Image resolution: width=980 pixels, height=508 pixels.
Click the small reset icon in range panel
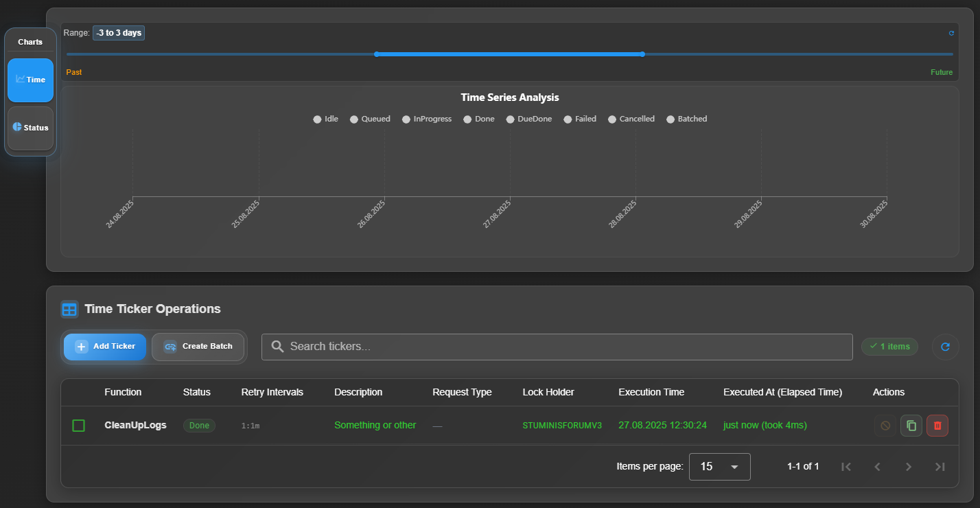(951, 33)
